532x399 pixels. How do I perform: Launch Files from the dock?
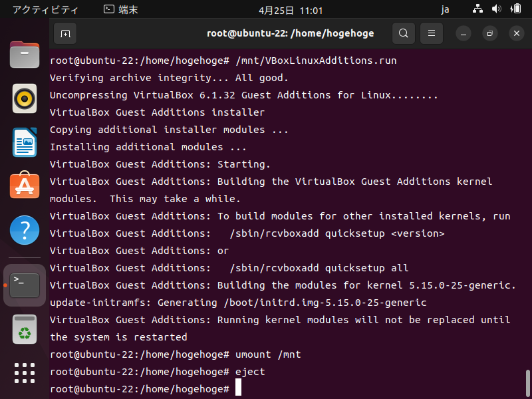coord(25,55)
